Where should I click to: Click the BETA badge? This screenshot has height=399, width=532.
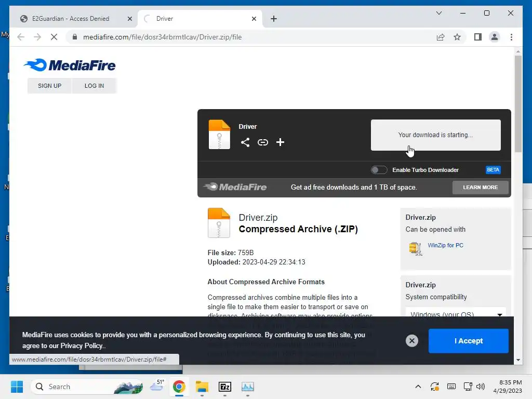[x=493, y=170]
